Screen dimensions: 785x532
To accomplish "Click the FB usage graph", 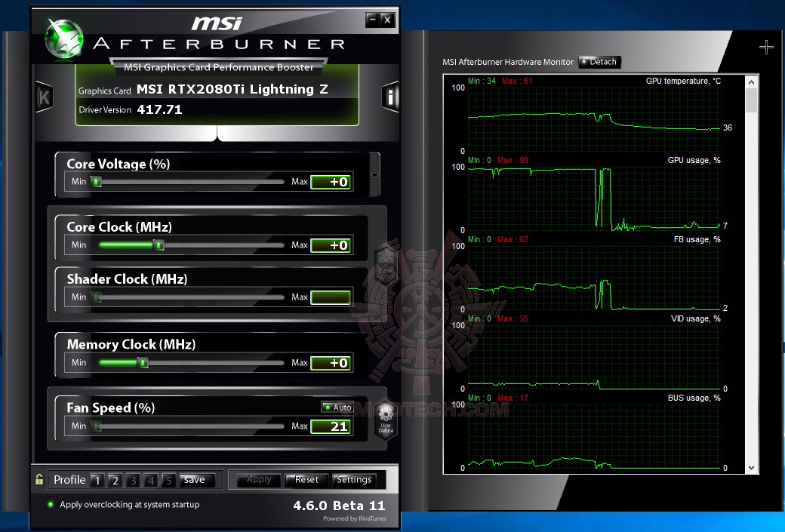I will click(x=594, y=278).
